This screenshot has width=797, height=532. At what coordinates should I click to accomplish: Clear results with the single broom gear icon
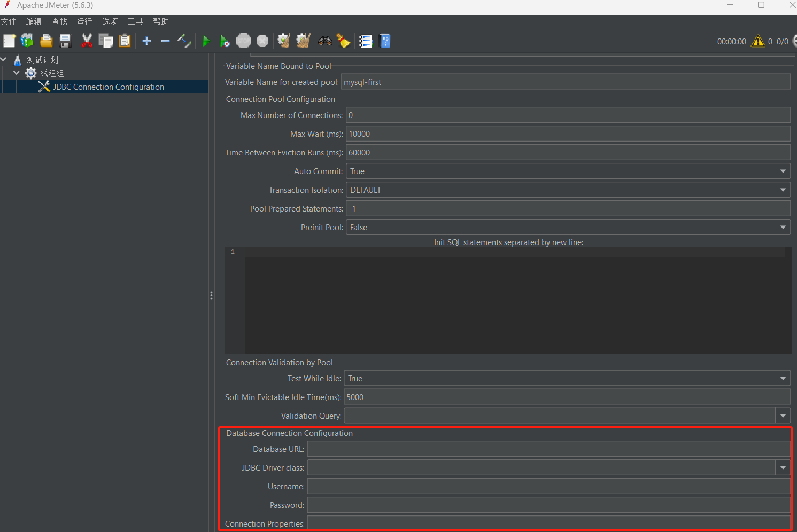point(283,41)
